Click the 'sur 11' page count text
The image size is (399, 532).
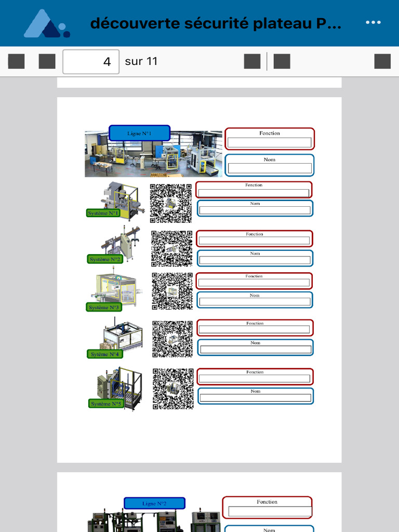click(141, 61)
